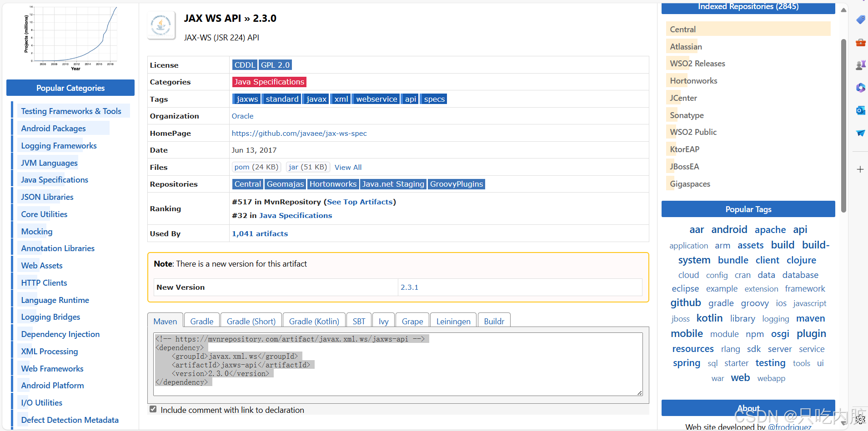Switch to the Buildr tab
Viewport: 868px width, 431px height.
(494, 321)
